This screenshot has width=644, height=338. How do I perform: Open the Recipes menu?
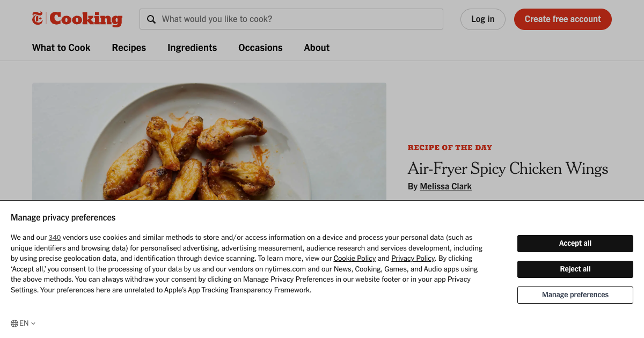129,48
